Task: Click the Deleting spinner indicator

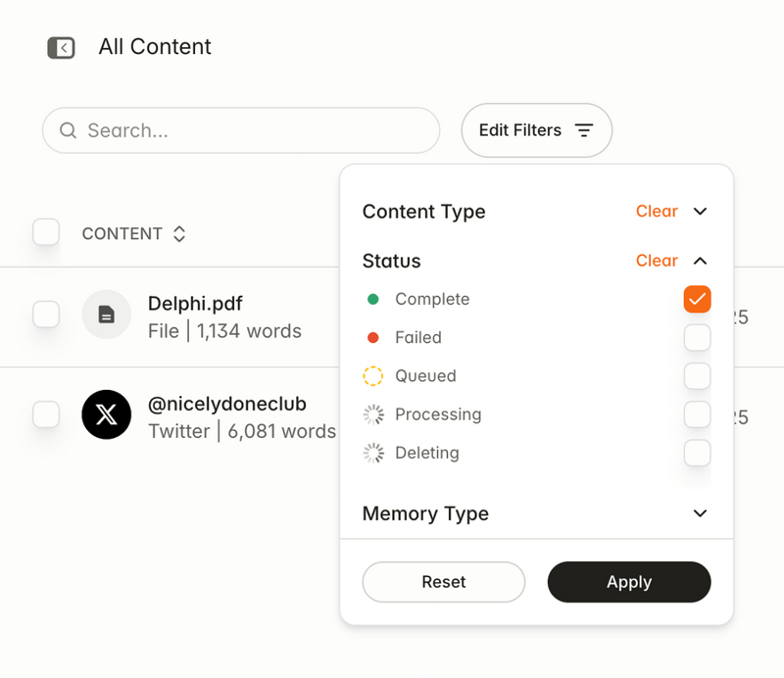Action: 372,453
